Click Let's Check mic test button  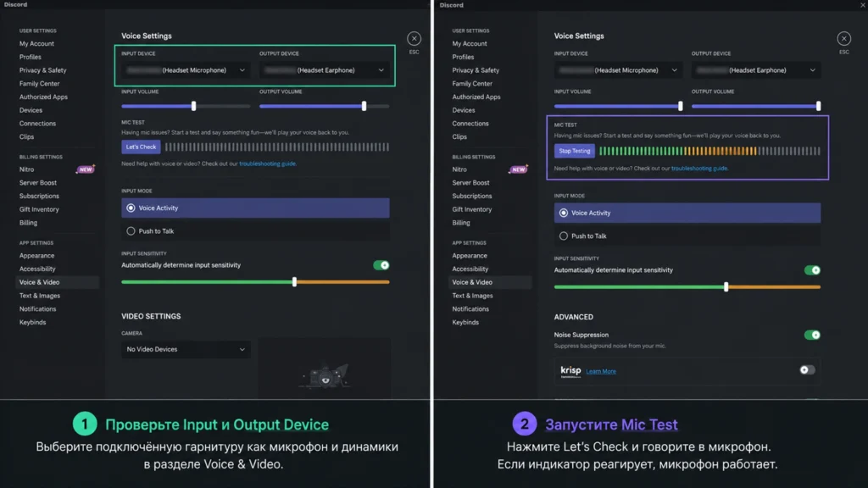(x=141, y=147)
